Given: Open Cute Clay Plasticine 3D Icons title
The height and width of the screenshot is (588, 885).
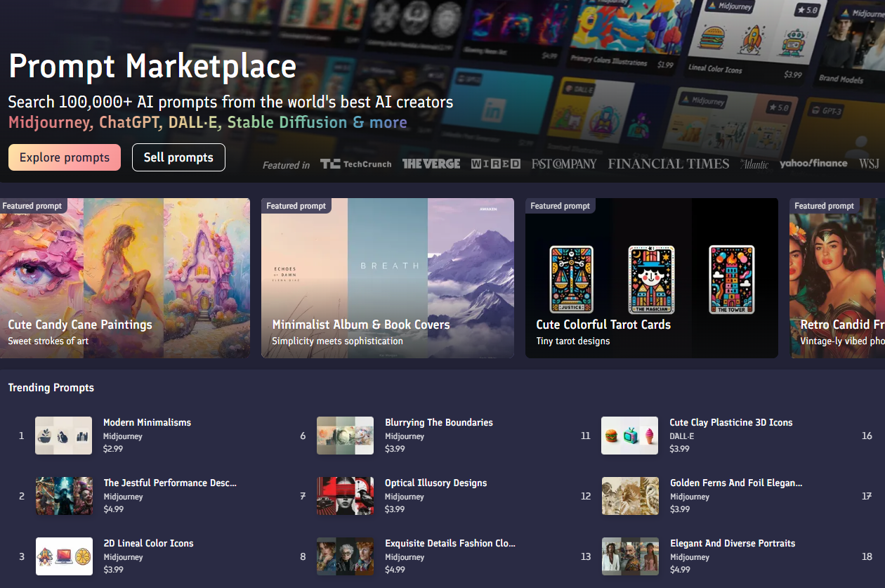Looking at the screenshot, I should 731,422.
